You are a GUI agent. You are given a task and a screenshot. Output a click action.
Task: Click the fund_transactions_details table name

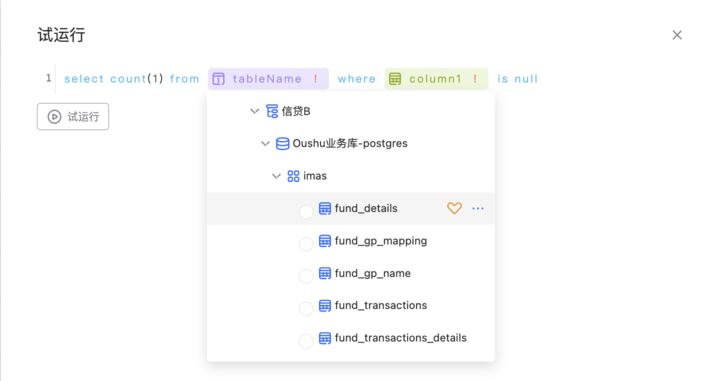[400, 338]
